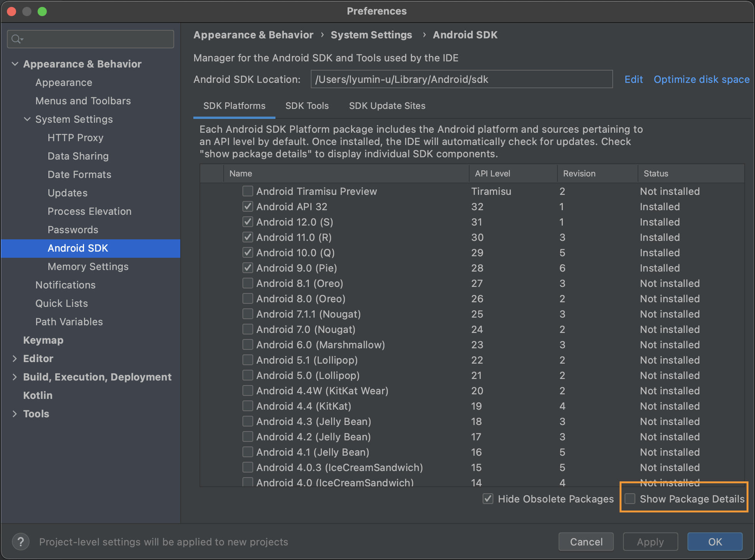Uncheck the Android API 32 checkbox
This screenshot has width=755, height=560.
click(248, 206)
